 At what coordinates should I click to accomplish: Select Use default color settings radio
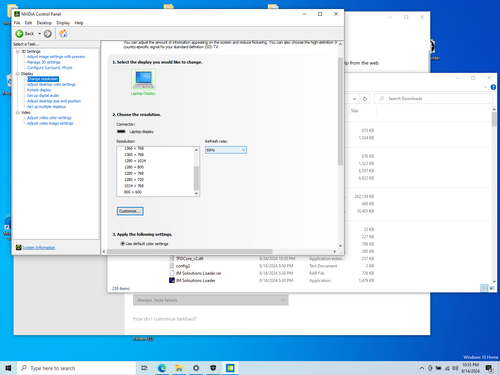click(x=122, y=244)
